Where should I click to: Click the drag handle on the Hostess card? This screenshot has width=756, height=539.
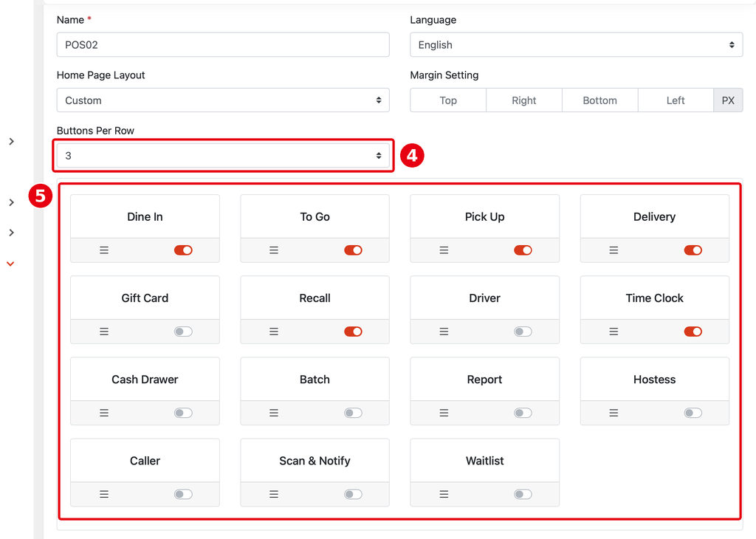pos(614,413)
